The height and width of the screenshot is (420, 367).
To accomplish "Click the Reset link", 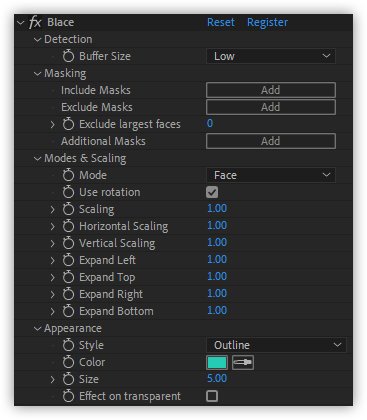I will click(221, 22).
